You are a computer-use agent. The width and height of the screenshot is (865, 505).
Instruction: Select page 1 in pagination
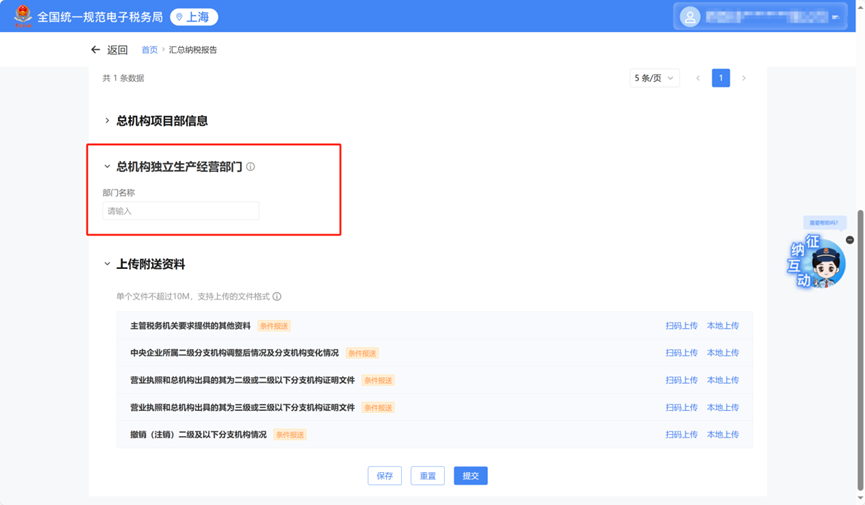721,78
